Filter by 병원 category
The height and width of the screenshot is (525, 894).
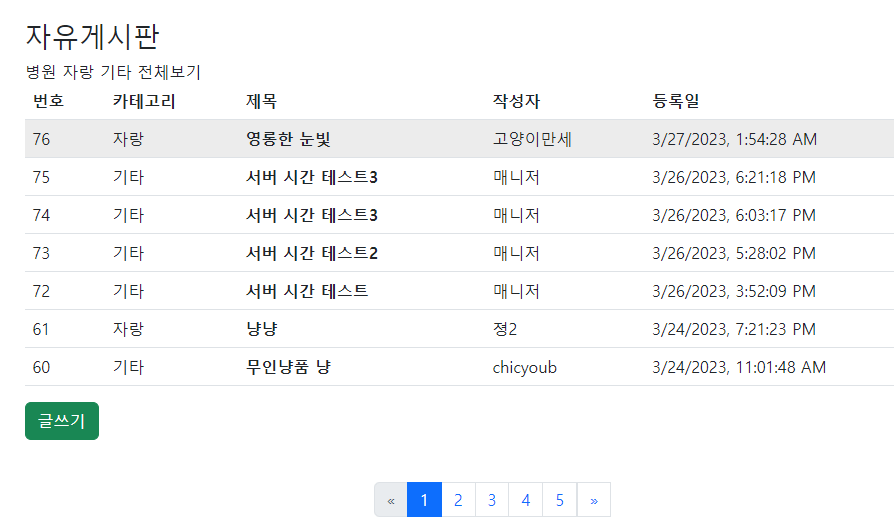pyautogui.click(x=41, y=72)
